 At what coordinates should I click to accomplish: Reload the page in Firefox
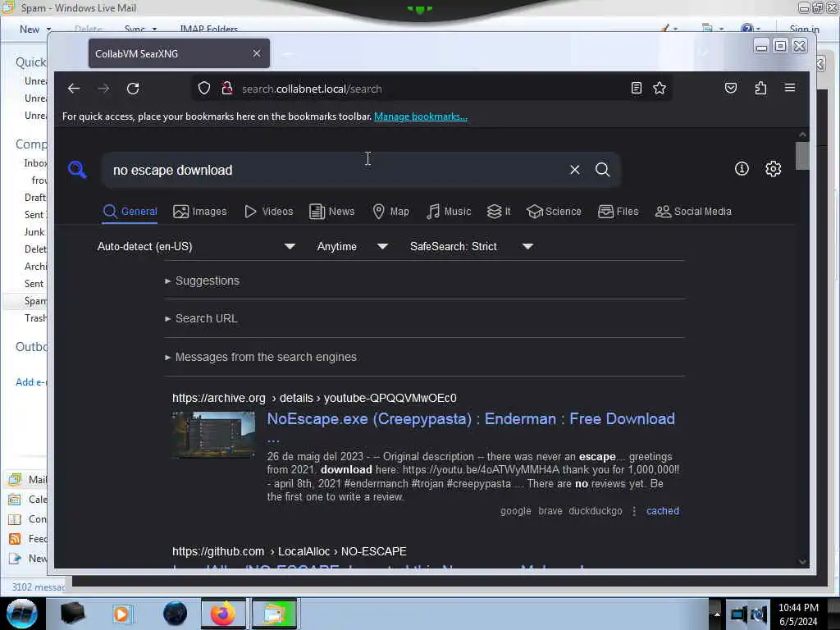pos(133,89)
